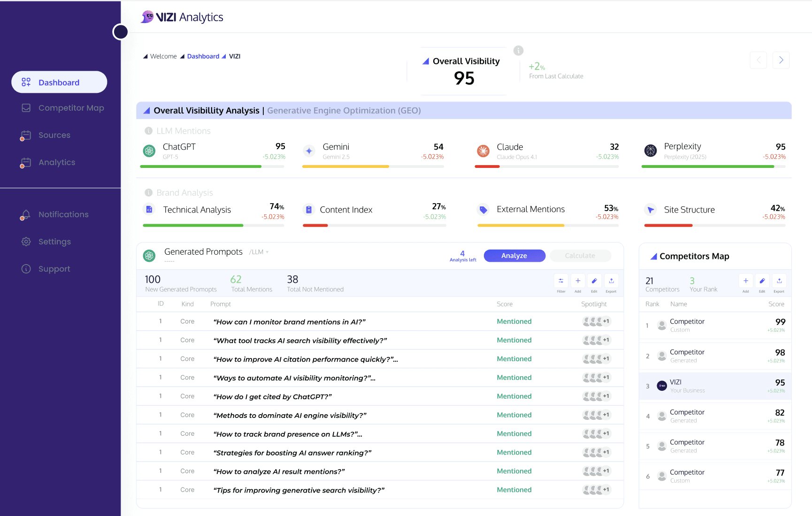Image resolution: width=812 pixels, height=516 pixels.
Task: Click the Total Mentions count 62
Action: tap(236, 280)
